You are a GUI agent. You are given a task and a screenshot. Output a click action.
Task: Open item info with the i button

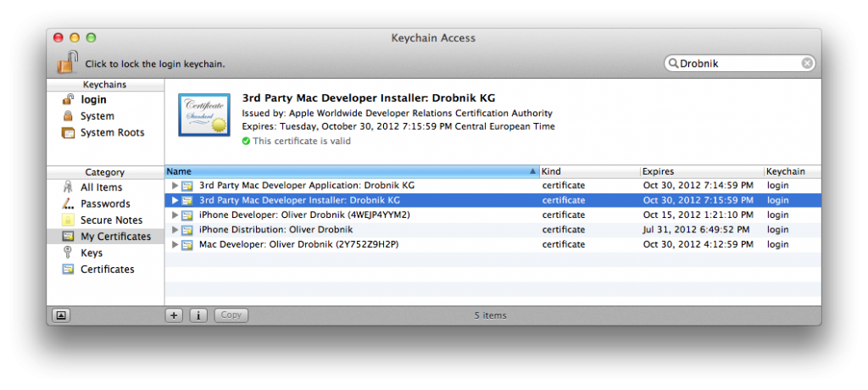click(x=198, y=315)
